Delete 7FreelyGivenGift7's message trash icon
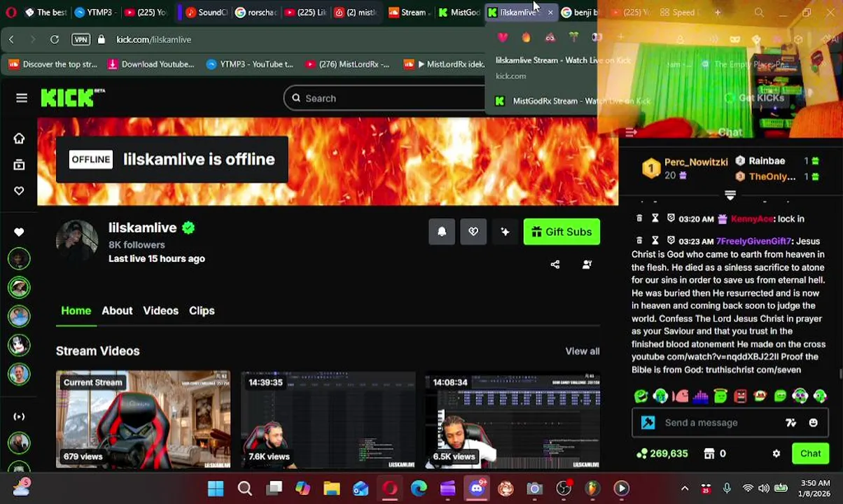The height and width of the screenshot is (504, 843). pyautogui.click(x=639, y=241)
